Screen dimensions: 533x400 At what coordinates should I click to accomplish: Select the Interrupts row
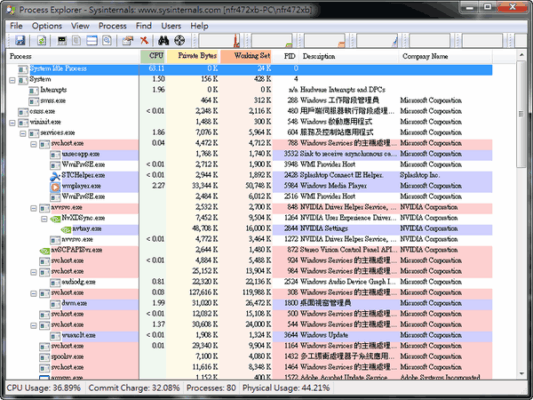[249, 90]
